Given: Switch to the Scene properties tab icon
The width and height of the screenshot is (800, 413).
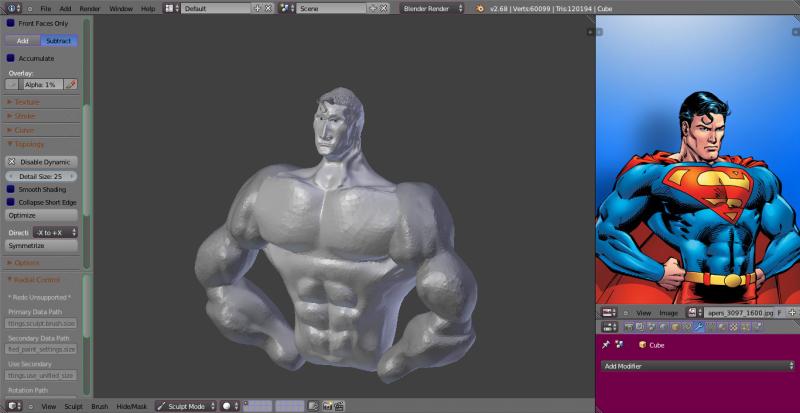Looking at the screenshot, I should click(651, 327).
